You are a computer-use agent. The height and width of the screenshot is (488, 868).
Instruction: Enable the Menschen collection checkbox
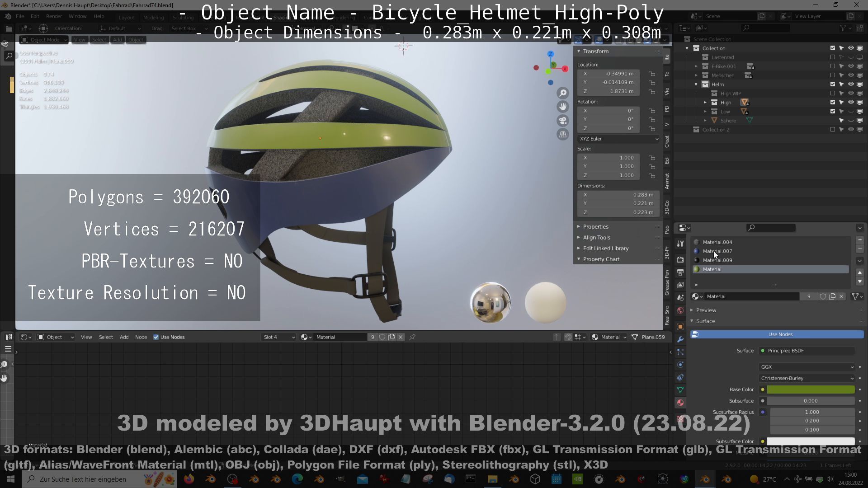click(833, 75)
